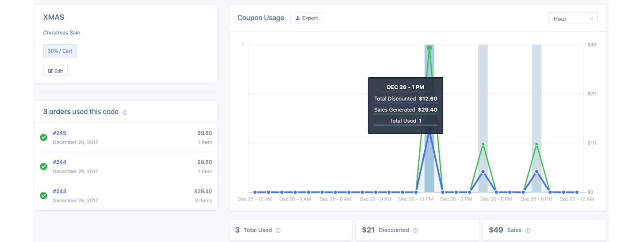Click the green checkmark icon for order #245
The height and width of the screenshot is (242, 644).
coord(43,137)
